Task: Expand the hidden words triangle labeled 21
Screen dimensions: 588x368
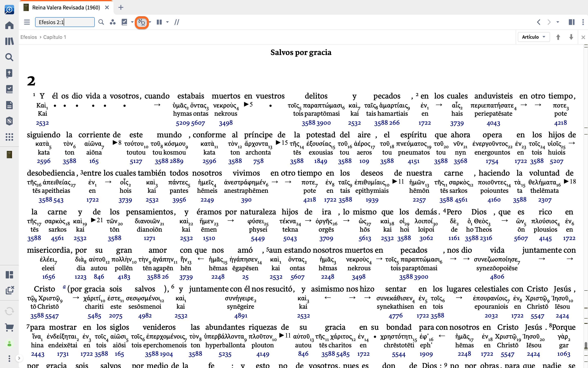Action: click(x=97, y=220)
